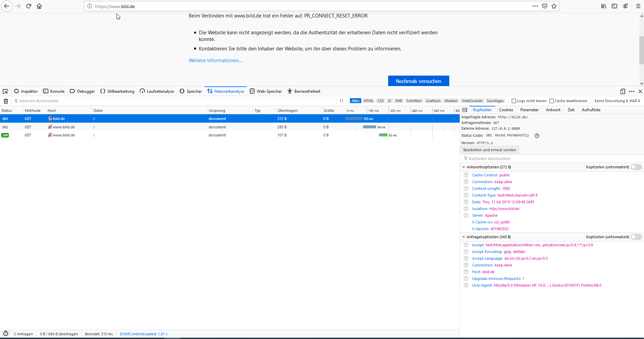Open the Aufrufliste details tab
This screenshot has height=339, width=644.
[x=591, y=110]
